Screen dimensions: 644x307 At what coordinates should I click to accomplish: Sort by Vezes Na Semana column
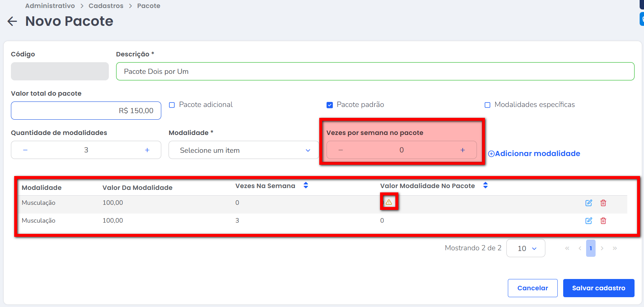[x=306, y=186]
